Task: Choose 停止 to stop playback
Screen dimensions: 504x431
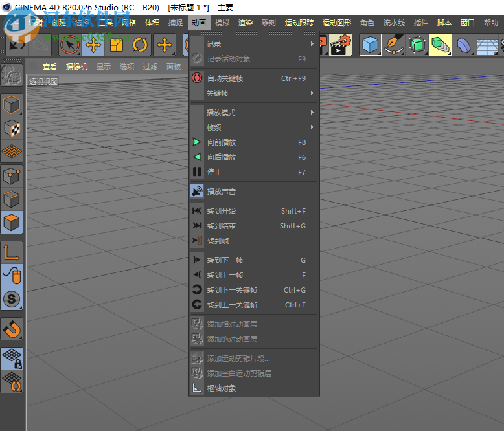Action: [x=253, y=172]
